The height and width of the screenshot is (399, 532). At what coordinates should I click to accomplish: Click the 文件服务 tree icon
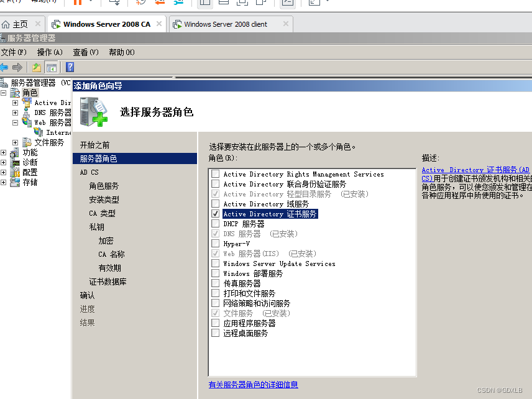click(x=27, y=142)
